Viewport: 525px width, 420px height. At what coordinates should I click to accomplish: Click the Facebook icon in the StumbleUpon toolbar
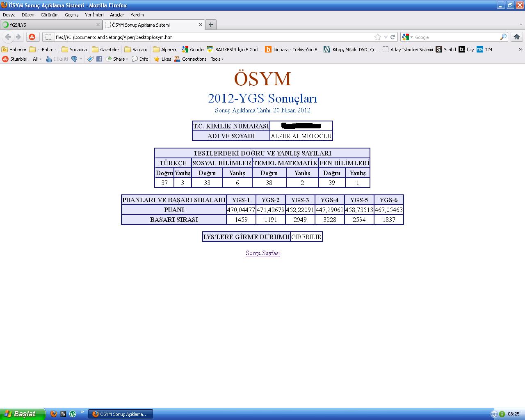click(x=99, y=59)
